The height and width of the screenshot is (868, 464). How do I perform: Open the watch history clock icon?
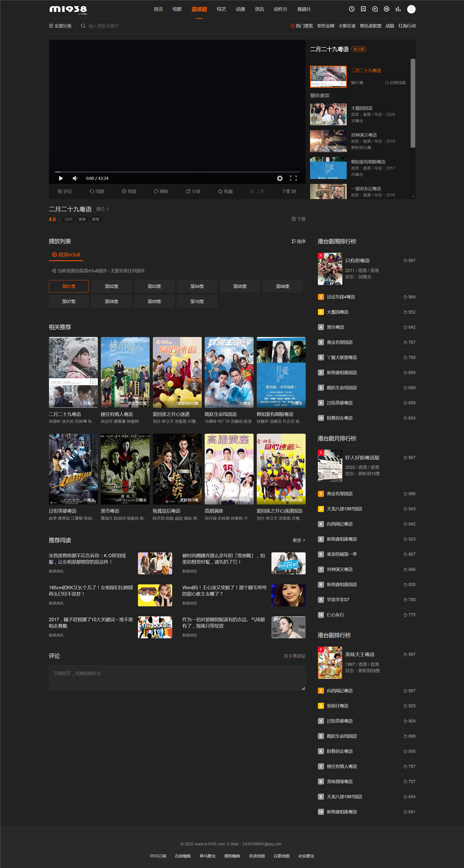(351, 9)
